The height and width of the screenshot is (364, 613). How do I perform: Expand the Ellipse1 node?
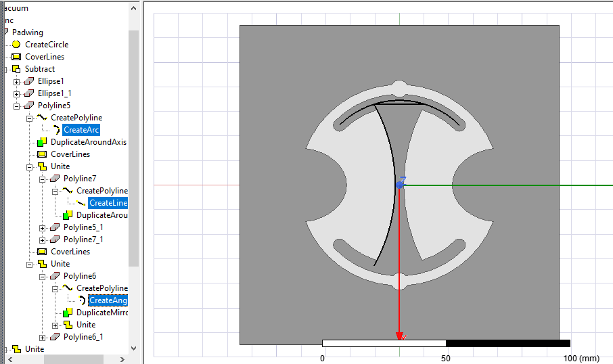[16, 82]
